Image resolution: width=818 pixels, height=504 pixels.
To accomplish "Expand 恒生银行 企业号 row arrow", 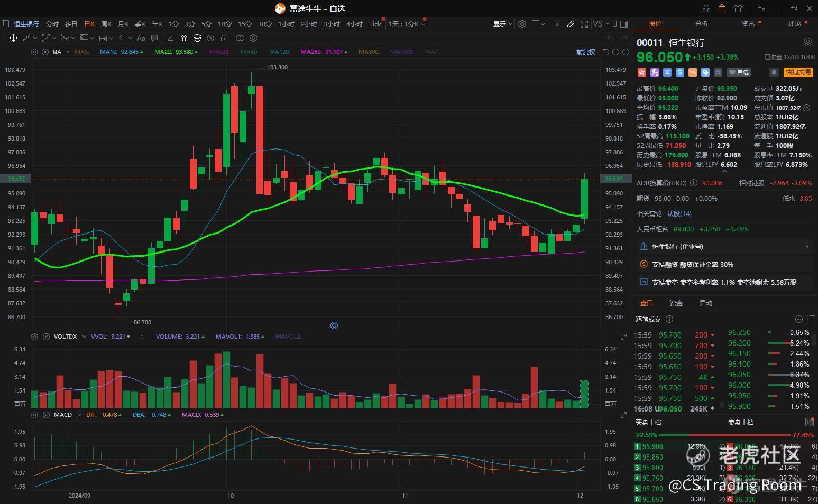I will click(807, 247).
